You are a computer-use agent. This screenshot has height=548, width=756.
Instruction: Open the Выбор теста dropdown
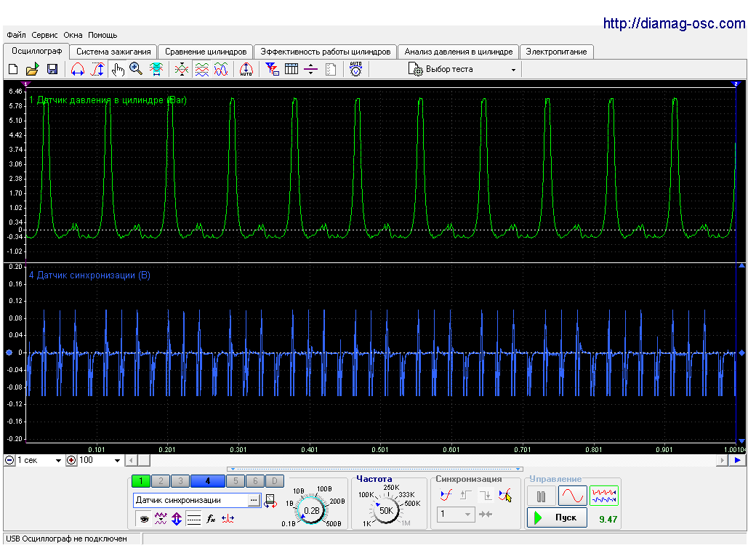[462, 69]
